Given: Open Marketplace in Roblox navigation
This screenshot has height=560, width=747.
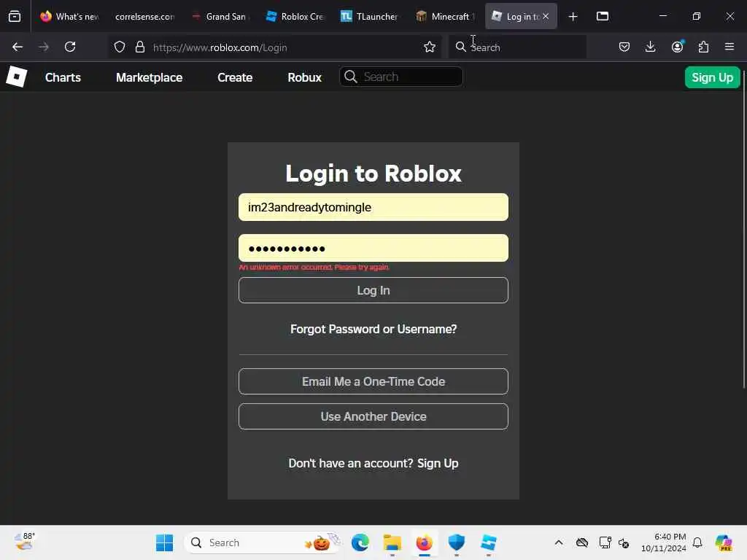Looking at the screenshot, I should [x=149, y=77].
